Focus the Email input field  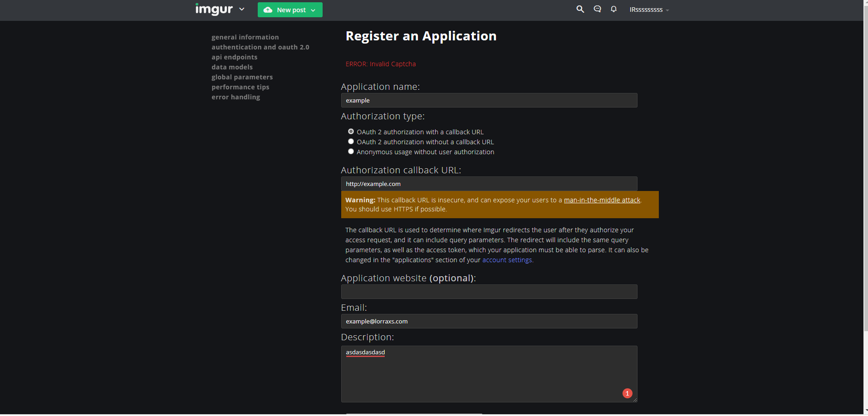(489, 321)
